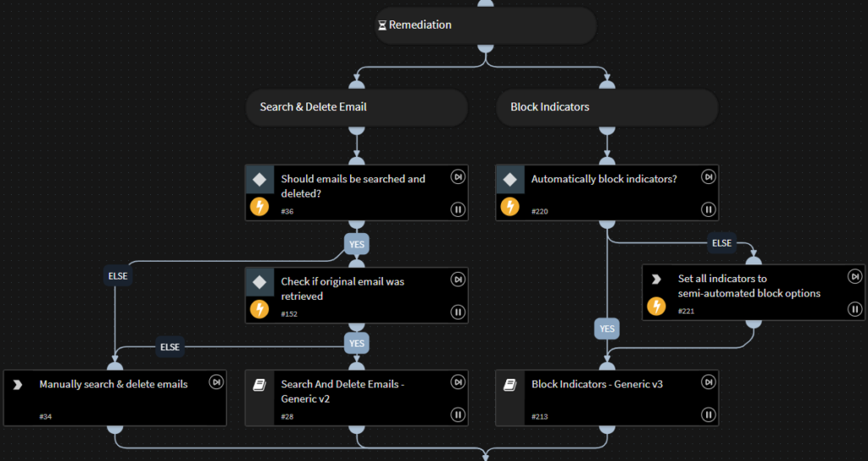868x461 pixels.
Task: Click pause icon on task #220
Action: [708, 210]
